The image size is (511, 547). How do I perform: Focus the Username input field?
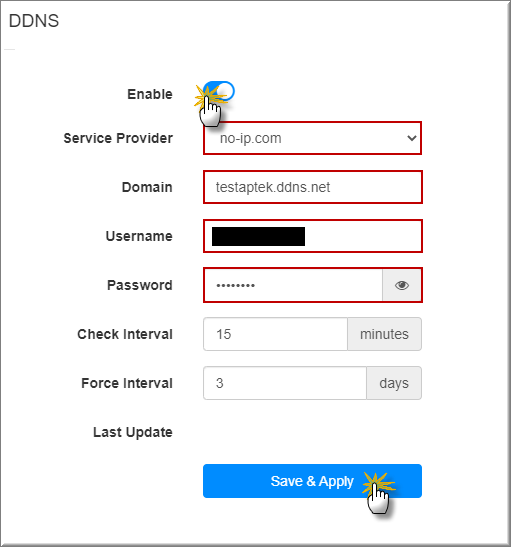tap(313, 236)
